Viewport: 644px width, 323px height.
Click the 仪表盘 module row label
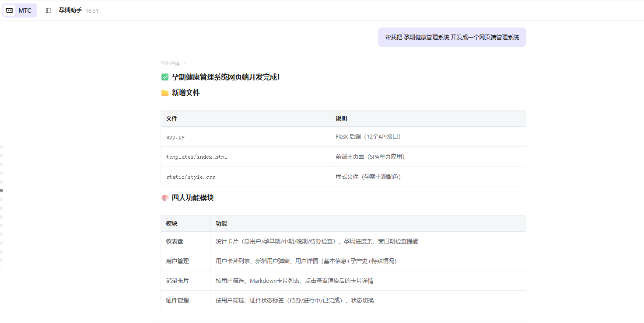pos(175,241)
